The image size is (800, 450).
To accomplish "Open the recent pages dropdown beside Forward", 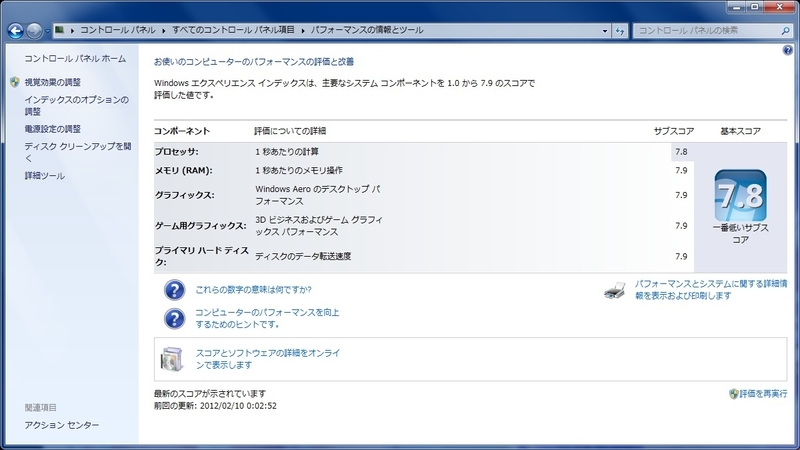I will [x=47, y=31].
